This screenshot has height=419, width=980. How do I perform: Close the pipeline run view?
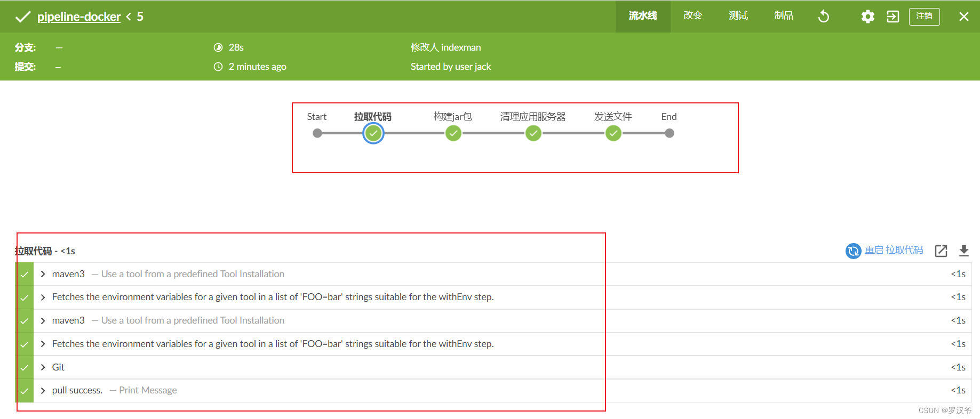[964, 17]
